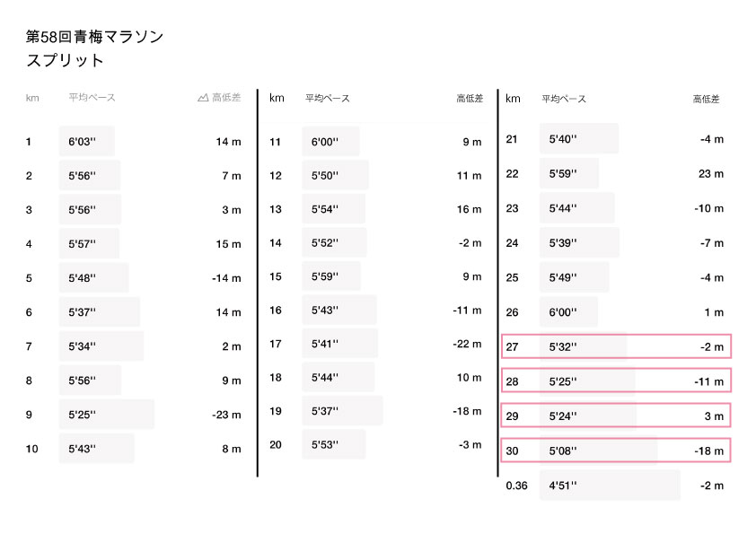
Task: Click the elevation mountain icon beside 高低差
Action: (x=203, y=98)
